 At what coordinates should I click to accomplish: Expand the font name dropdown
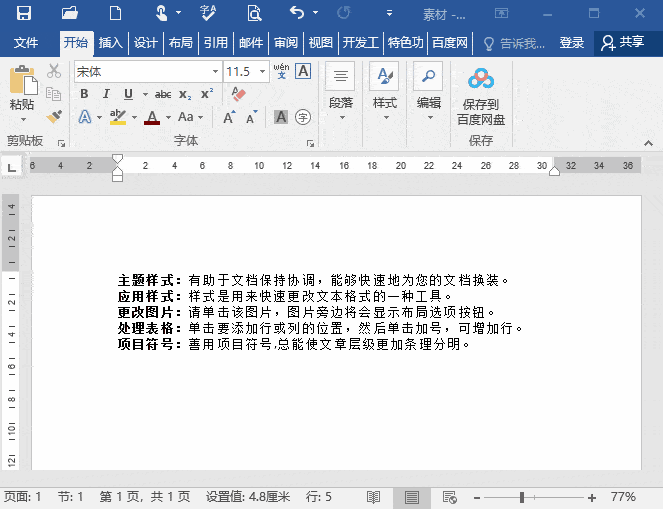(x=215, y=71)
